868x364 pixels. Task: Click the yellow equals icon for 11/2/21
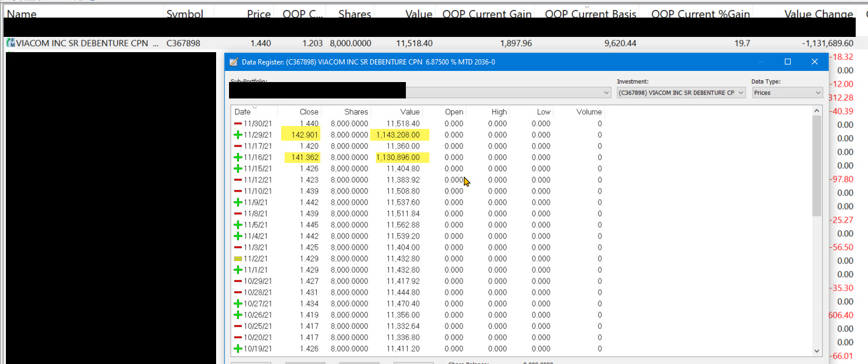(x=238, y=258)
